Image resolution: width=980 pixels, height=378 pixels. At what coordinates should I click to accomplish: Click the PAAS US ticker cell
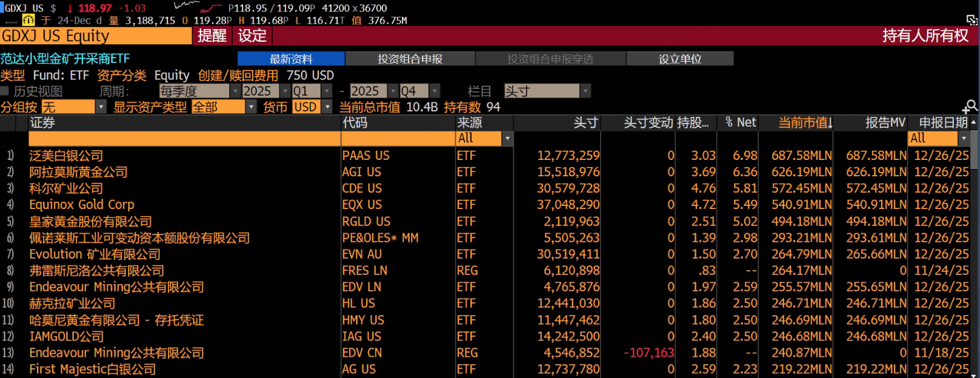(x=366, y=156)
